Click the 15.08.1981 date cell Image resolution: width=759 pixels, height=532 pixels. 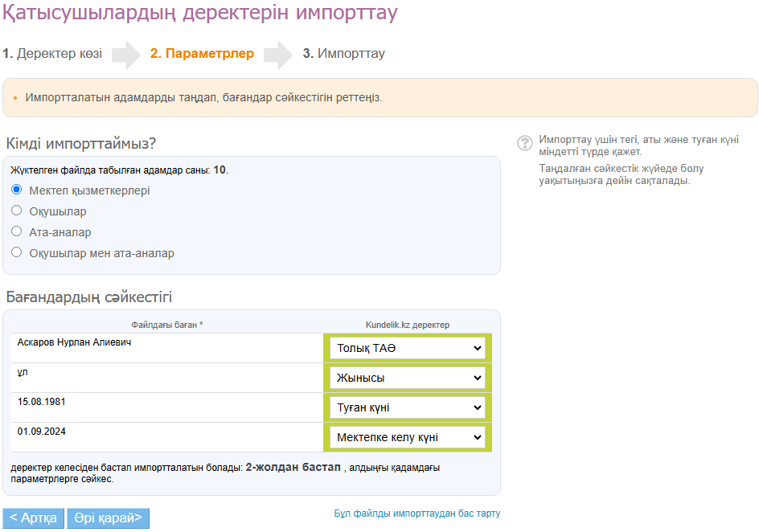(x=42, y=402)
